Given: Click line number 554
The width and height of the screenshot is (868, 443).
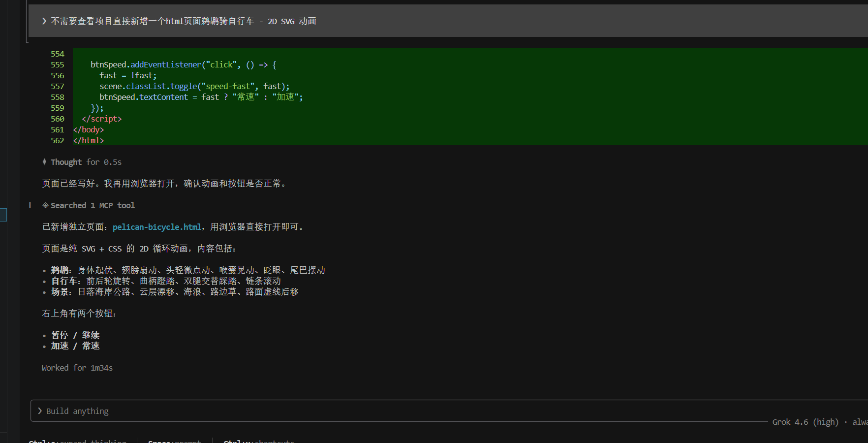Looking at the screenshot, I should pos(58,54).
